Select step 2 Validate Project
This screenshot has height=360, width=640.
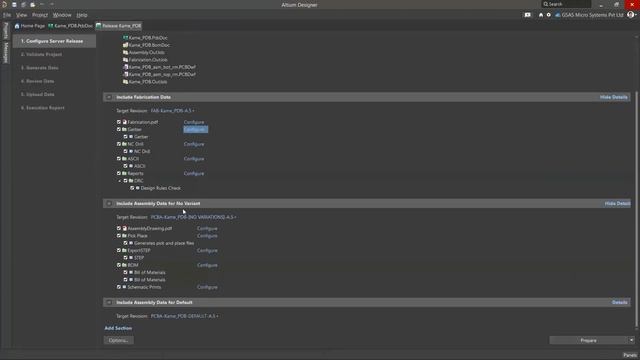41,54
